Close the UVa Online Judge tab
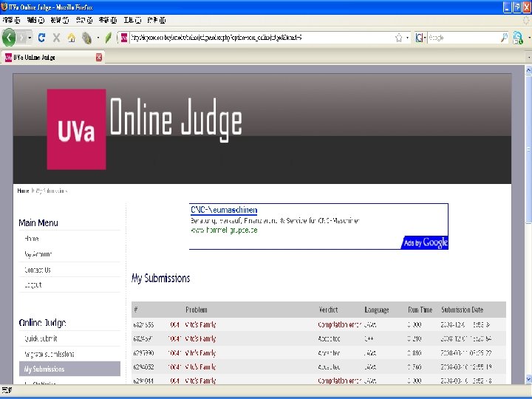532x399 pixels. pyautogui.click(x=99, y=57)
